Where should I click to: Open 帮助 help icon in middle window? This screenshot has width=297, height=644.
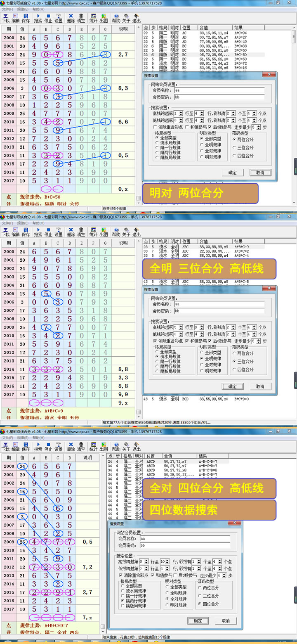point(116,232)
